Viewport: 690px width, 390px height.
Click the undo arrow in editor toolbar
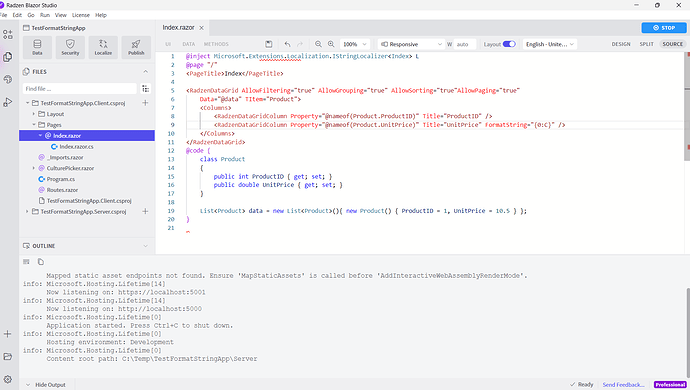(x=287, y=44)
